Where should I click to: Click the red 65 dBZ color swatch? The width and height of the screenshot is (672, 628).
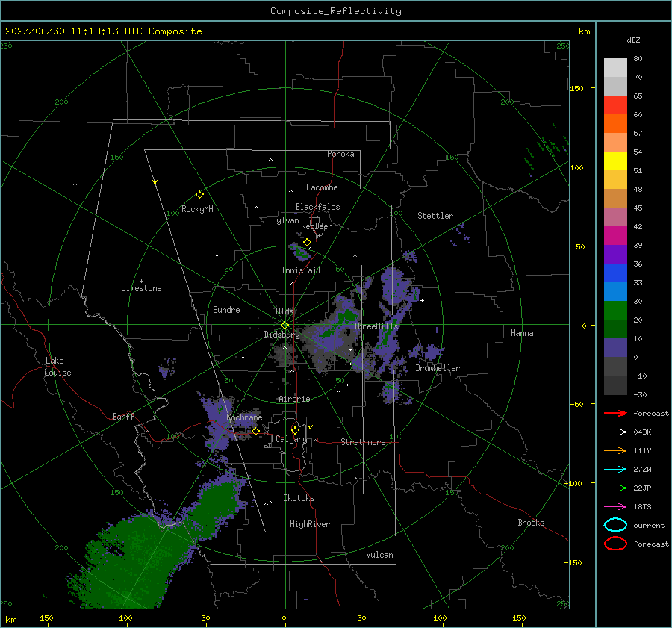(615, 105)
